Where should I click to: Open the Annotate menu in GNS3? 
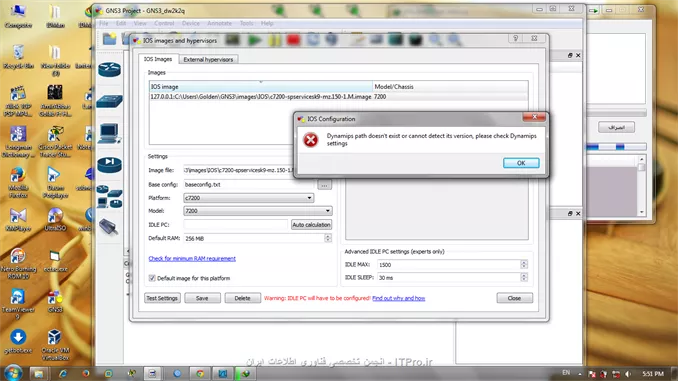click(219, 23)
